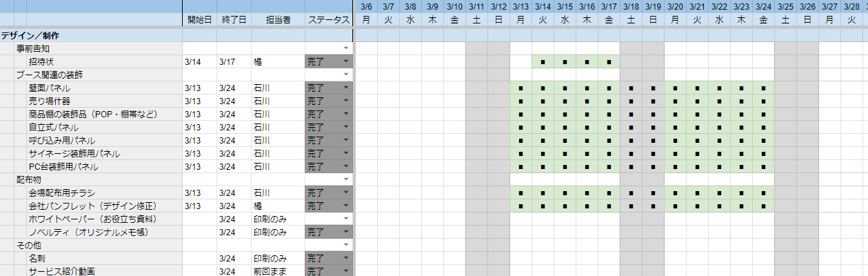Open the empty status dropdown for ホワイトペーパー
This screenshot has height=276, width=868.
point(346,219)
